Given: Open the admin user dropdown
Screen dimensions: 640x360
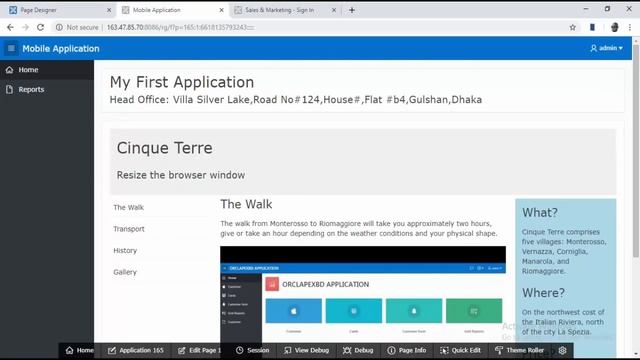Looking at the screenshot, I should [x=607, y=48].
